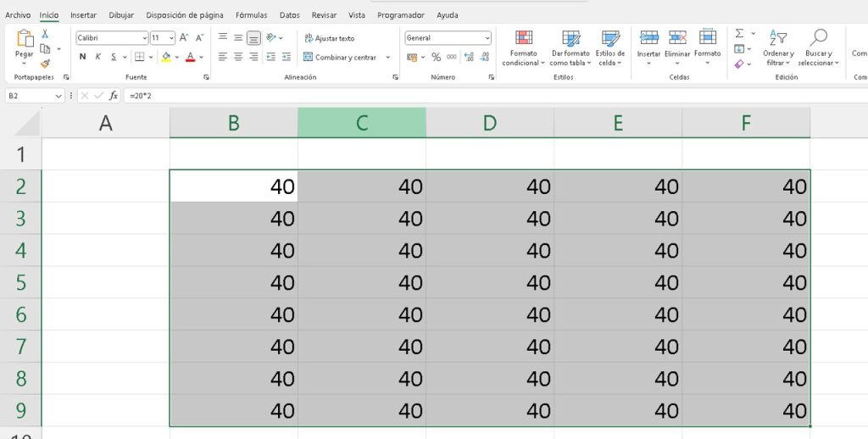
Task: Click the AutoSum sigma icon
Action: [x=739, y=34]
